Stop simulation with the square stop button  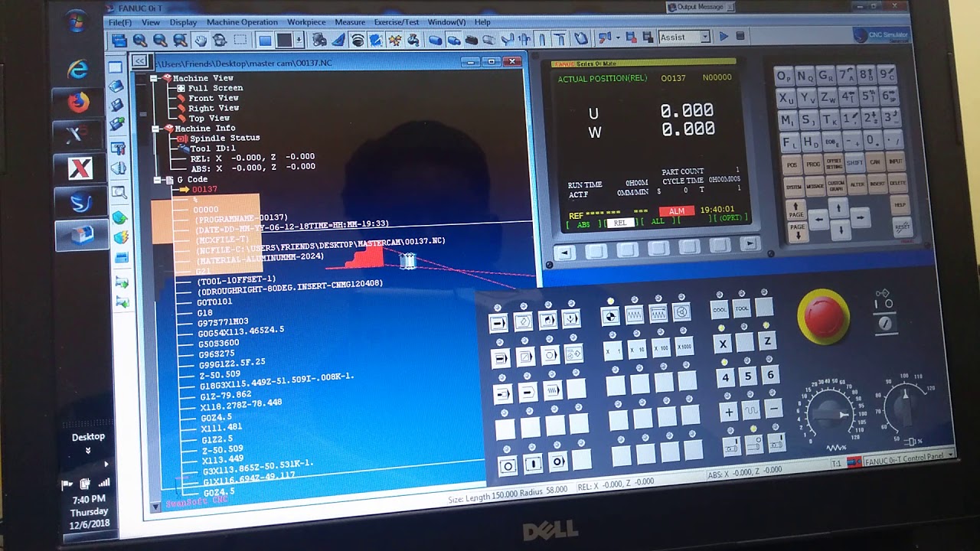[740, 37]
